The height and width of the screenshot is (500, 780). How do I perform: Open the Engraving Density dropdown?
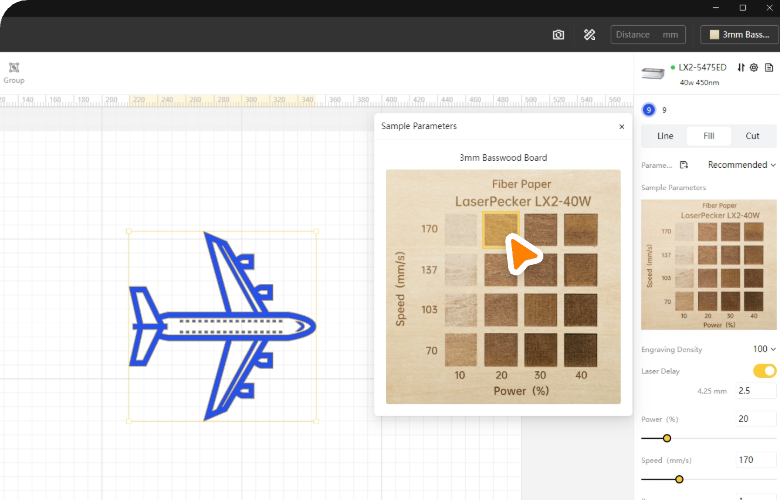pos(764,349)
